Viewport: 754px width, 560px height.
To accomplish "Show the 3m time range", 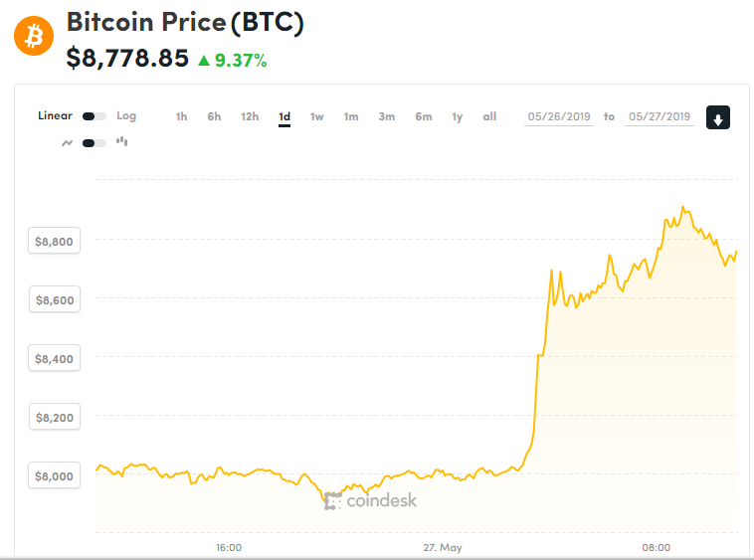I will pos(386,116).
